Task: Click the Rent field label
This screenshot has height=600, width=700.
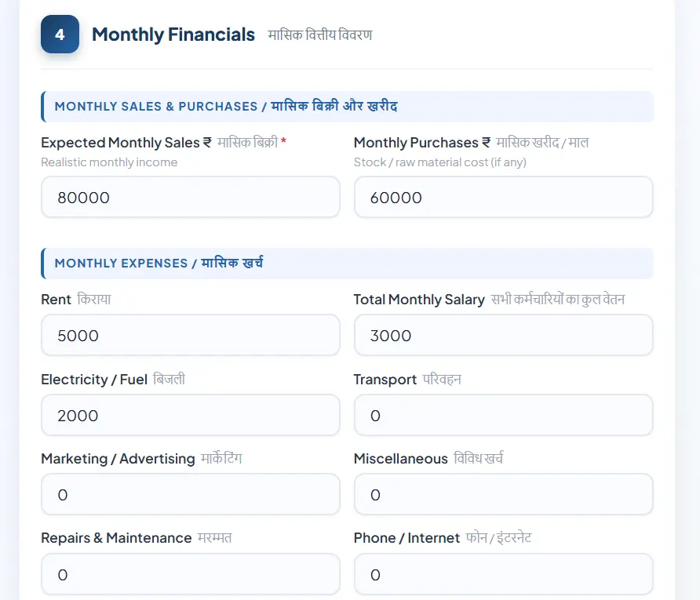Action: 76,300
